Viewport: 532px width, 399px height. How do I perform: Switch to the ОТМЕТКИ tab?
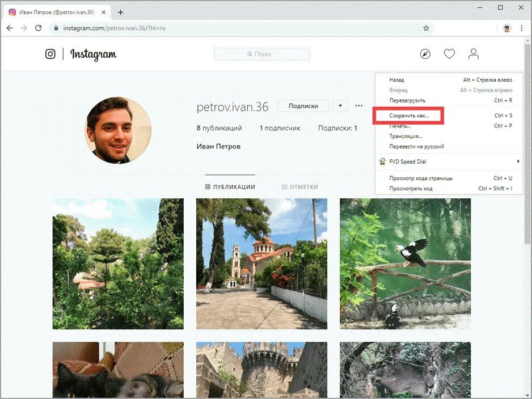point(300,187)
